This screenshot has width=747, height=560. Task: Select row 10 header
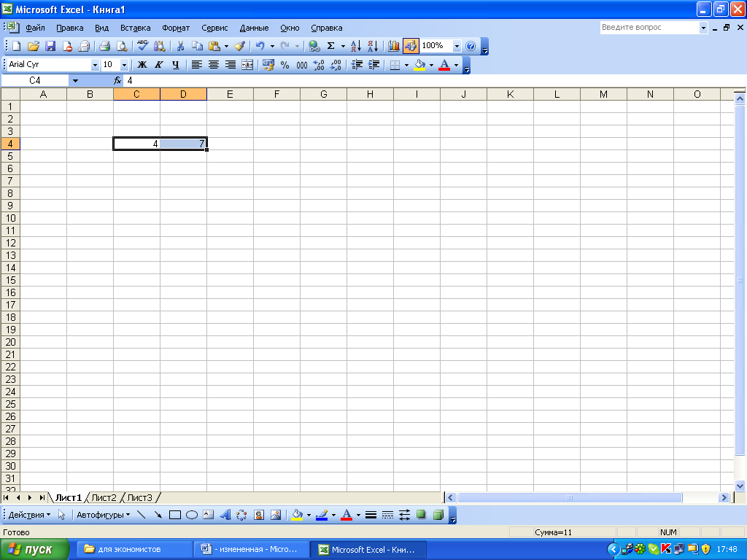(x=10, y=218)
